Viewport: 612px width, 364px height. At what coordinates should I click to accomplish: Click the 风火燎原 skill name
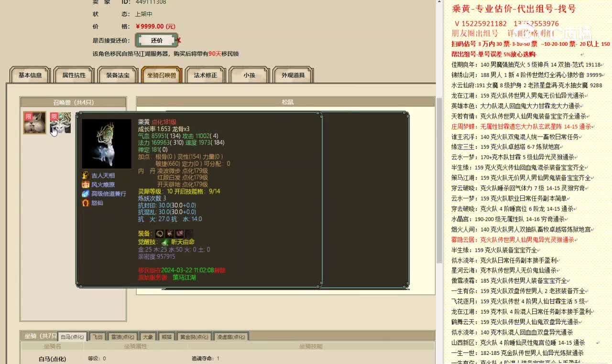coord(103,185)
